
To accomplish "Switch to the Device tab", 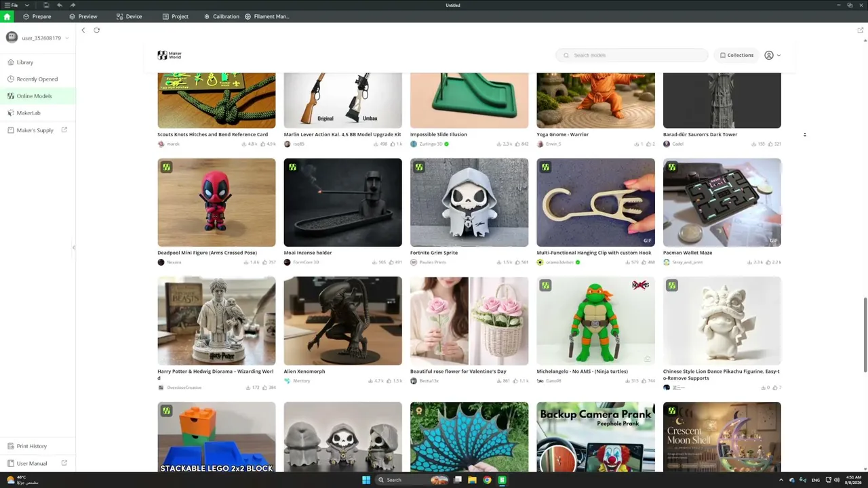I will point(129,16).
